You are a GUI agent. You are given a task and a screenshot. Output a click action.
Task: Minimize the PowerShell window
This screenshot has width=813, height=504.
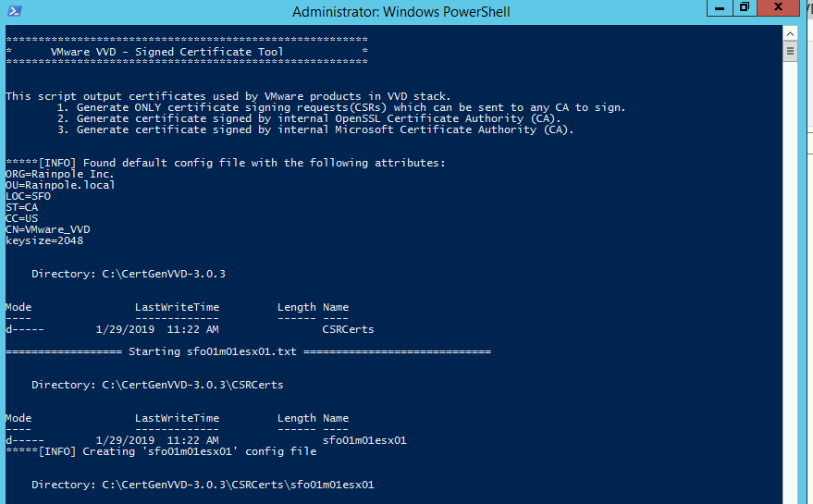click(721, 8)
